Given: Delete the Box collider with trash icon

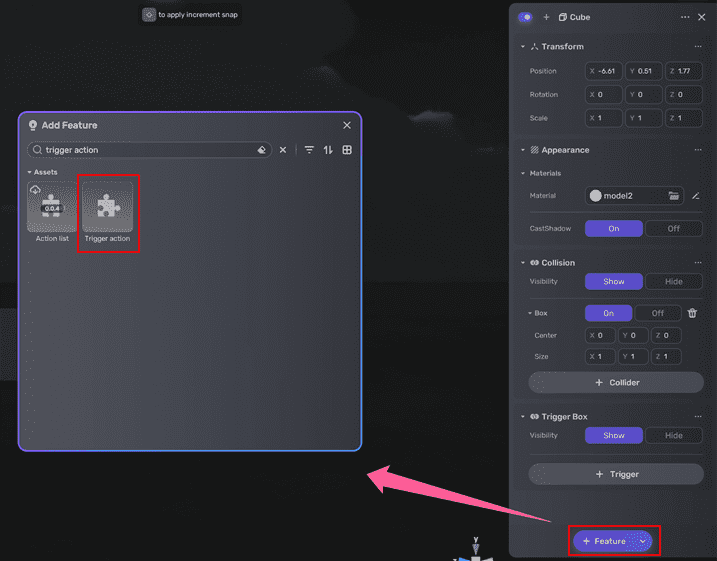Looking at the screenshot, I should (x=692, y=313).
